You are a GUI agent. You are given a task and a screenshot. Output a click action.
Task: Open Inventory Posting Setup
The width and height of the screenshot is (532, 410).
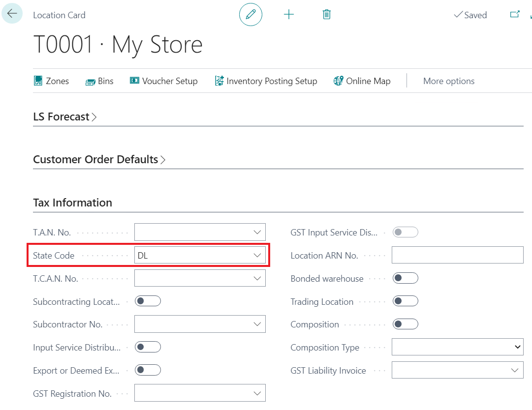[266, 81]
